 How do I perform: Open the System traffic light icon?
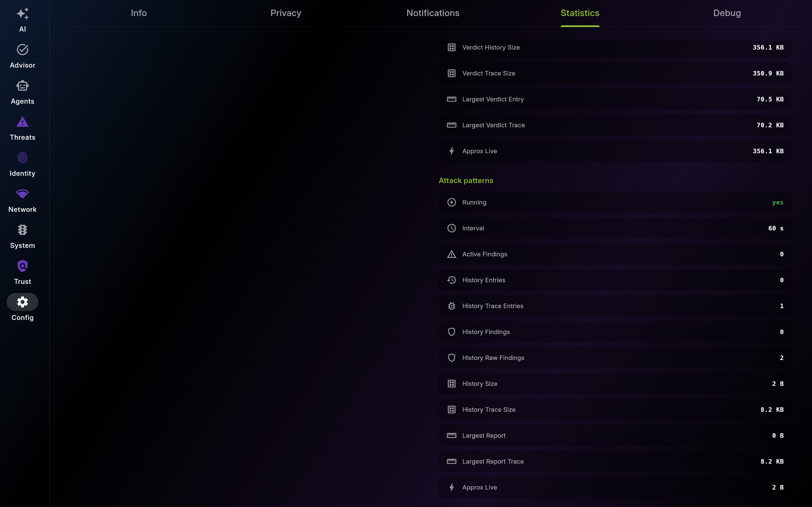tap(23, 230)
